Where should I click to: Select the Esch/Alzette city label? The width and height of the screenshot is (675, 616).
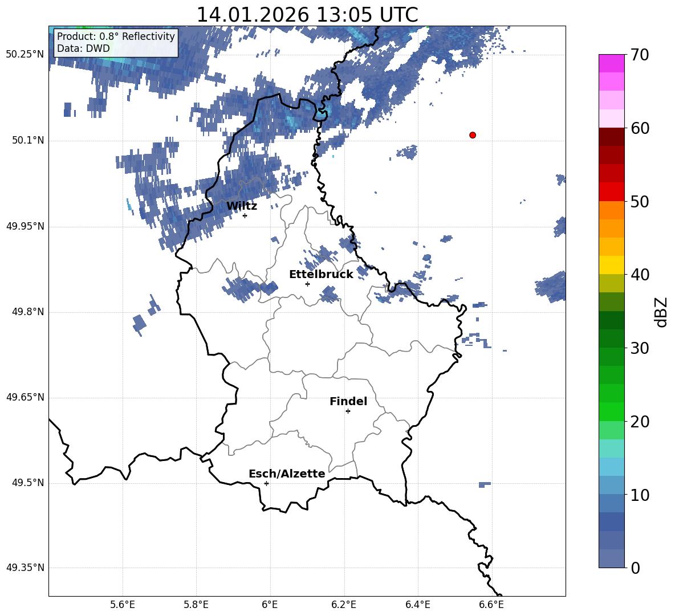[x=287, y=474]
